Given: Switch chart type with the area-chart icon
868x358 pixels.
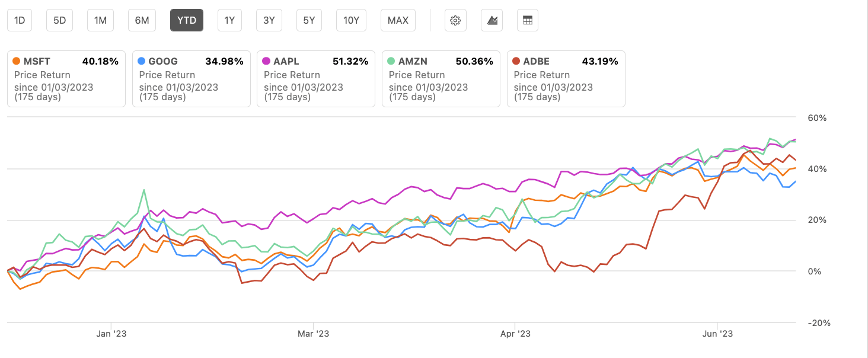Looking at the screenshot, I should click(x=492, y=20).
